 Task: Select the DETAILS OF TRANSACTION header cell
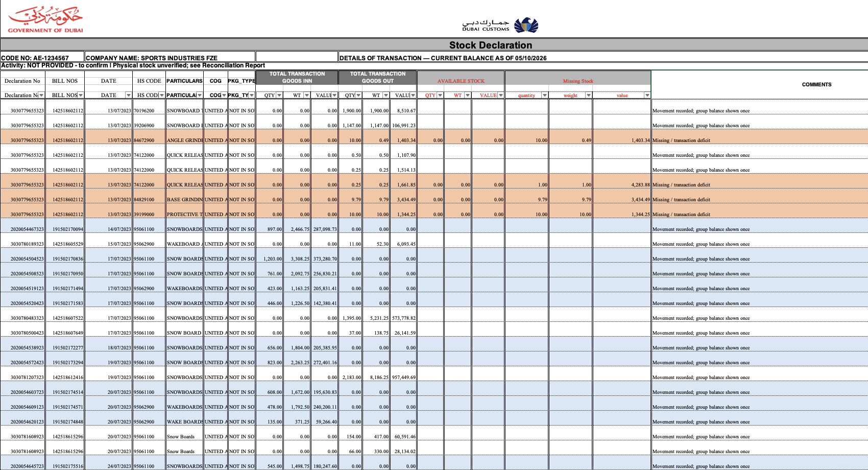603,58
